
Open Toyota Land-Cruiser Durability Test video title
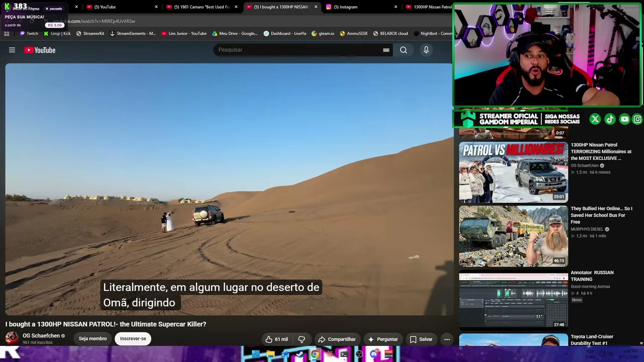(592, 340)
